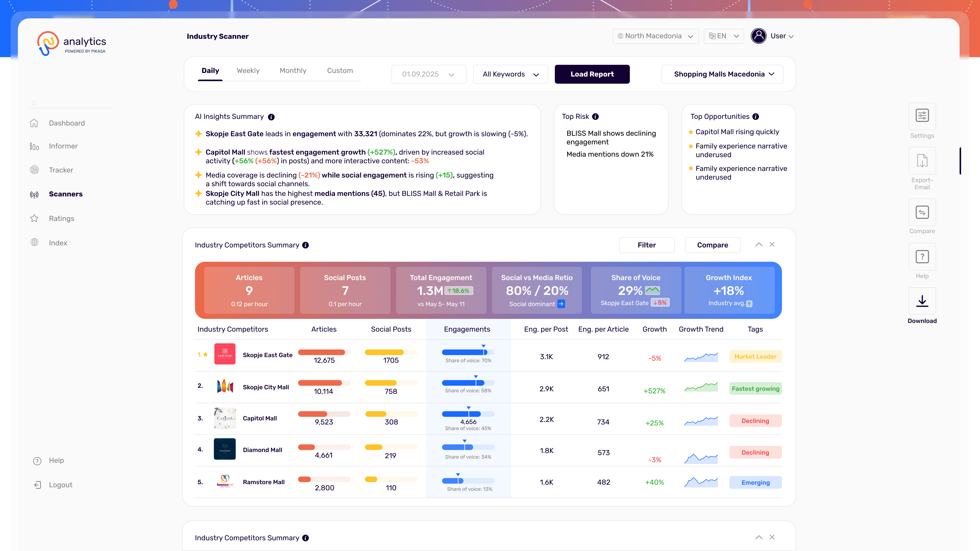Click the right panel Compare icon

point(922,212)
